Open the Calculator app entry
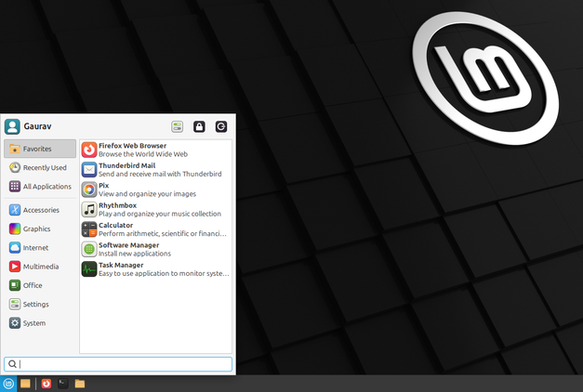 [156, 229]
